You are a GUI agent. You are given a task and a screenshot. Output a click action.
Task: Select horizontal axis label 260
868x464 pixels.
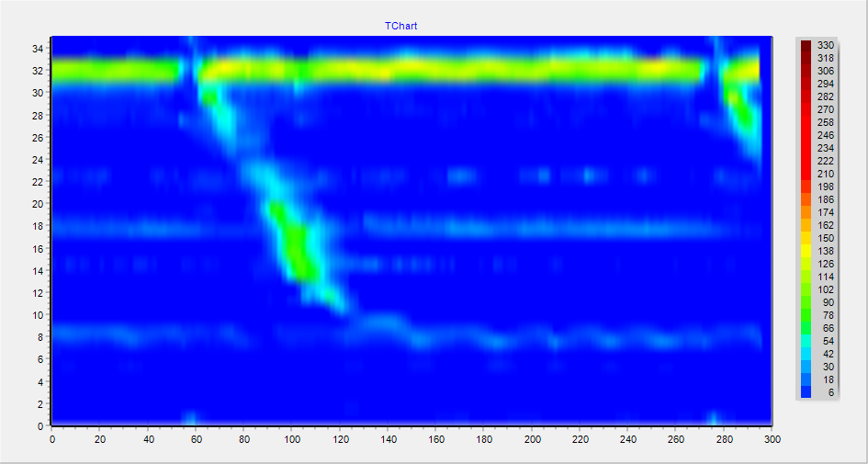click(x=675, y=439)
